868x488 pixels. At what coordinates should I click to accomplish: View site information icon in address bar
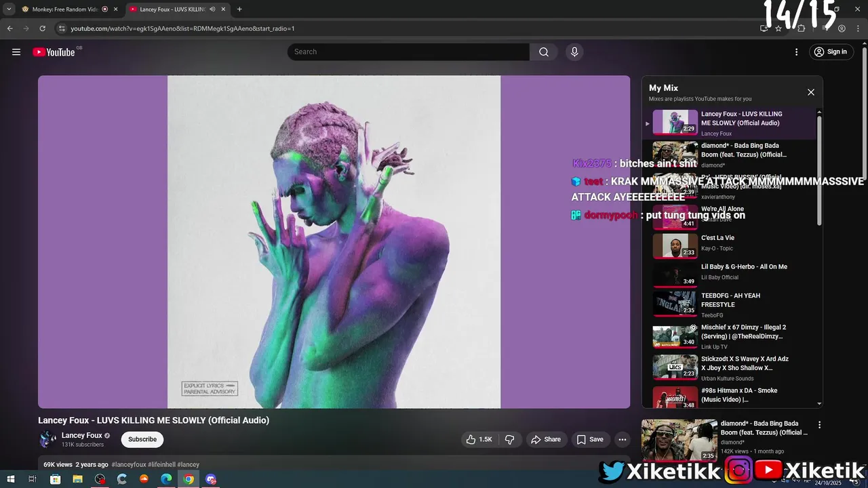[x=62, y=28]
